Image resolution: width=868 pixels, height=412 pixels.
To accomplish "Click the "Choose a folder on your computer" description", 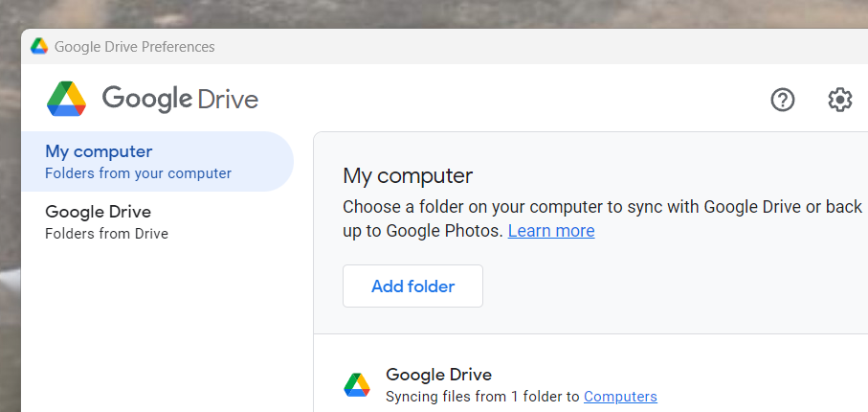I will 602,218.
